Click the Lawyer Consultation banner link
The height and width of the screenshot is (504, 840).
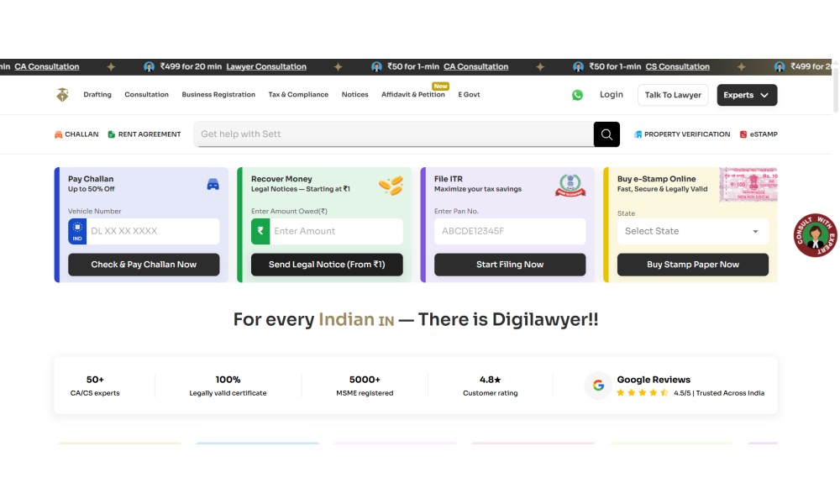(x=266, y=67)
